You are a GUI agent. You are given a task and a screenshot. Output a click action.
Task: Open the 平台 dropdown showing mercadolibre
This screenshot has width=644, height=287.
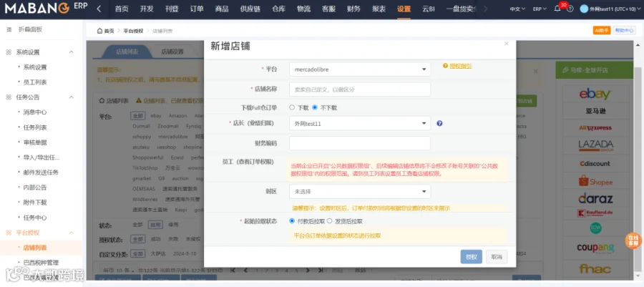click(360, 69)
